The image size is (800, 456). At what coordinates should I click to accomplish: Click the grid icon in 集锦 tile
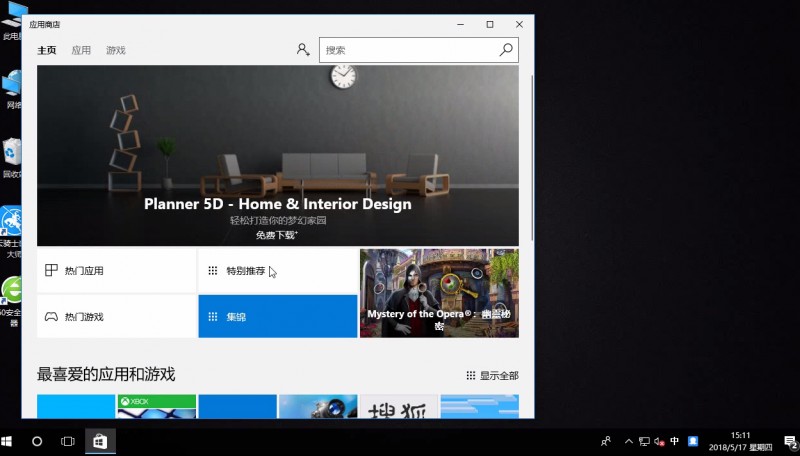tap(213, 317)
